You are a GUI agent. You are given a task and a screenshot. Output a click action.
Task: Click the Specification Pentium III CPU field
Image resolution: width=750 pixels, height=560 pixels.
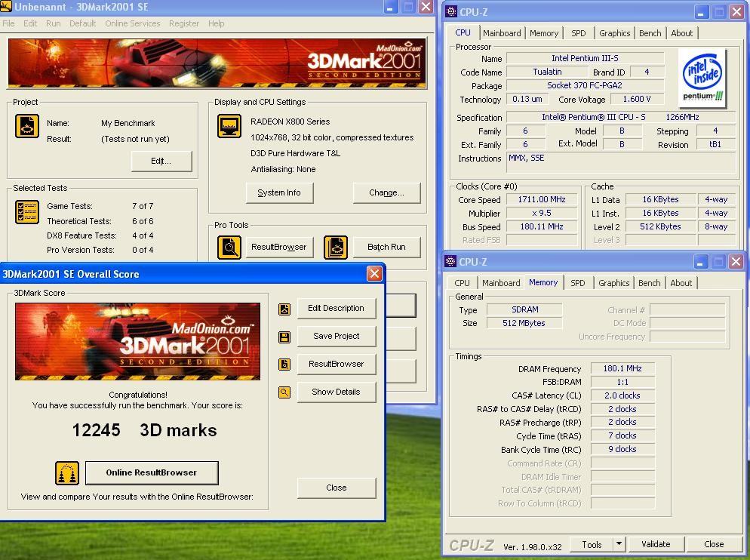620,117
